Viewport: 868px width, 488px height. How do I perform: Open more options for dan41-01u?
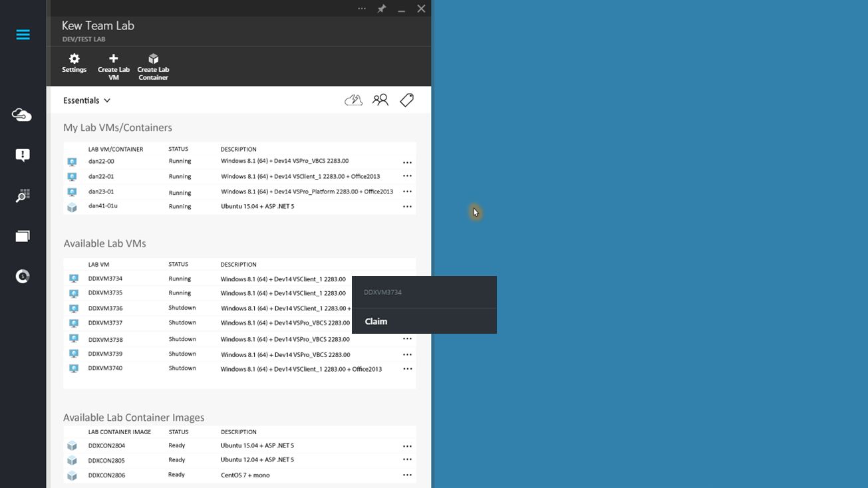407,207
